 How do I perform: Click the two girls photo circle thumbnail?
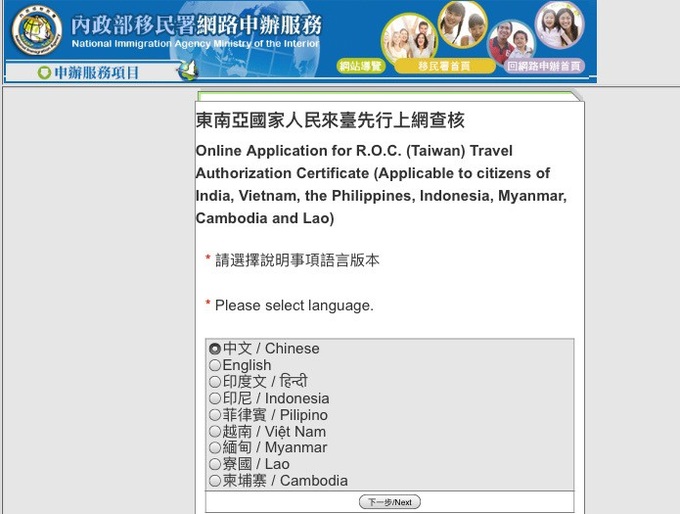click(559, 24)
